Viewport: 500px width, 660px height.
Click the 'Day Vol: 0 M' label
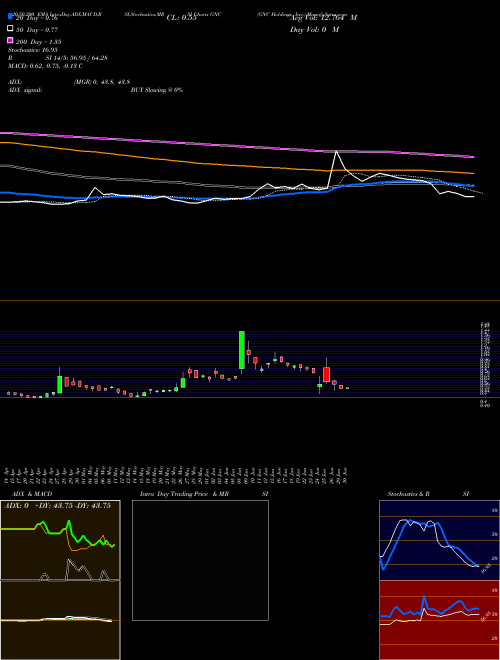[x=314, y=29]
